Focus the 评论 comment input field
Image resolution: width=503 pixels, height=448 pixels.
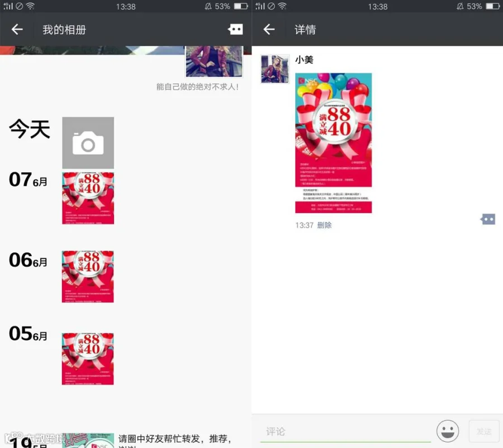pyautogui.click(x=345, y=432)
